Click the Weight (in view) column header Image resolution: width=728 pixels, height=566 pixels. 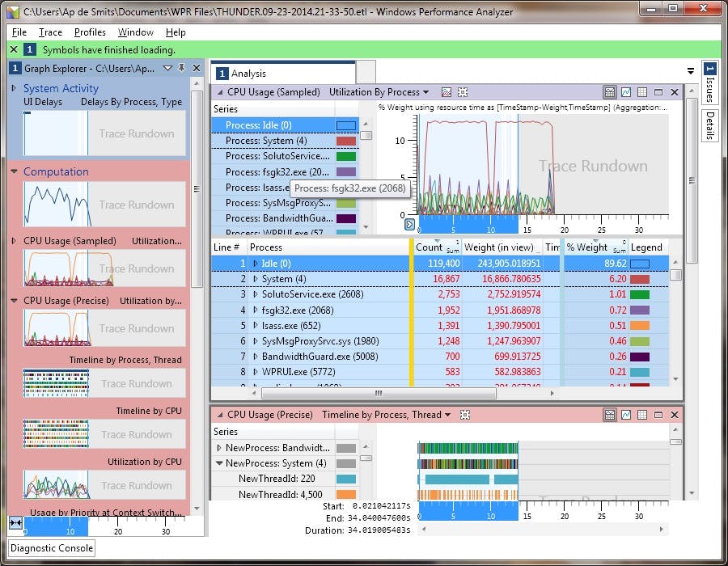click(x=502, y=247)
